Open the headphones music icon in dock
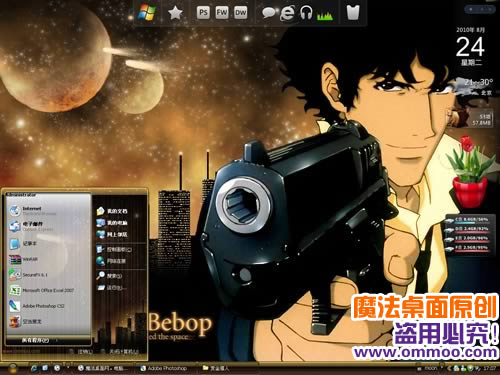 (306, 13)
